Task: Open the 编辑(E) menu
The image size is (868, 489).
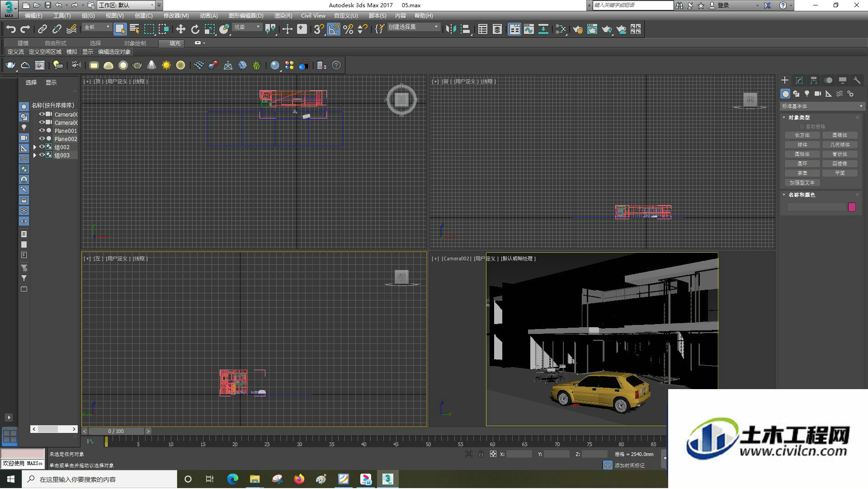Action: [x=33, y=16]
